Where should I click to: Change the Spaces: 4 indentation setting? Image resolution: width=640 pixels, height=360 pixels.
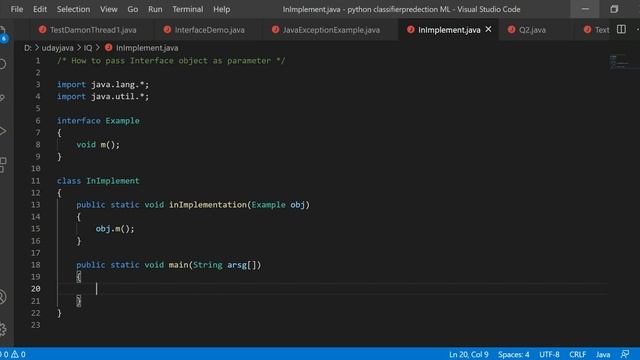pos(513,354)
